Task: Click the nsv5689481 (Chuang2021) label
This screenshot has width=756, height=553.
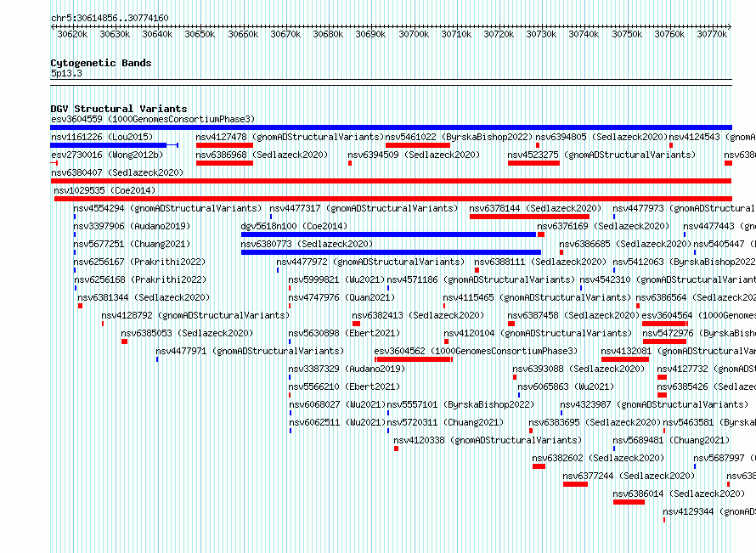Action: pos(671,440)
